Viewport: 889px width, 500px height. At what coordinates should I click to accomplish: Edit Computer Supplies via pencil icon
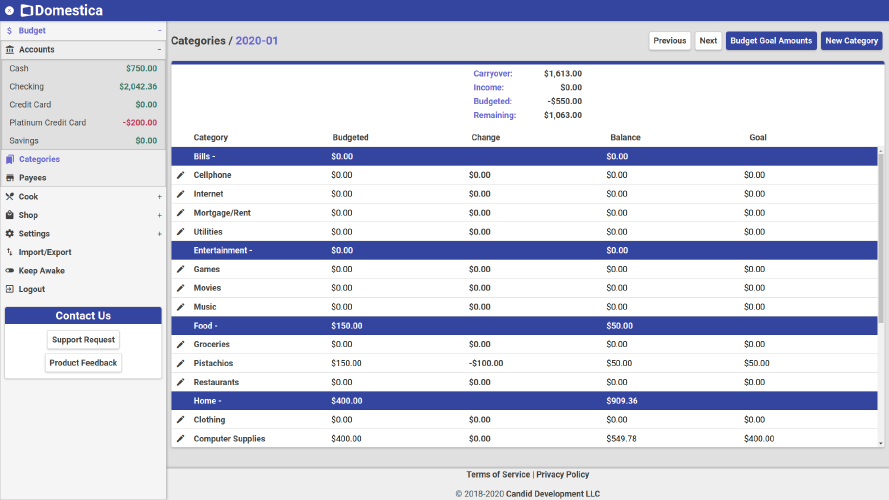pyautogui.click(x=181, y=439)
